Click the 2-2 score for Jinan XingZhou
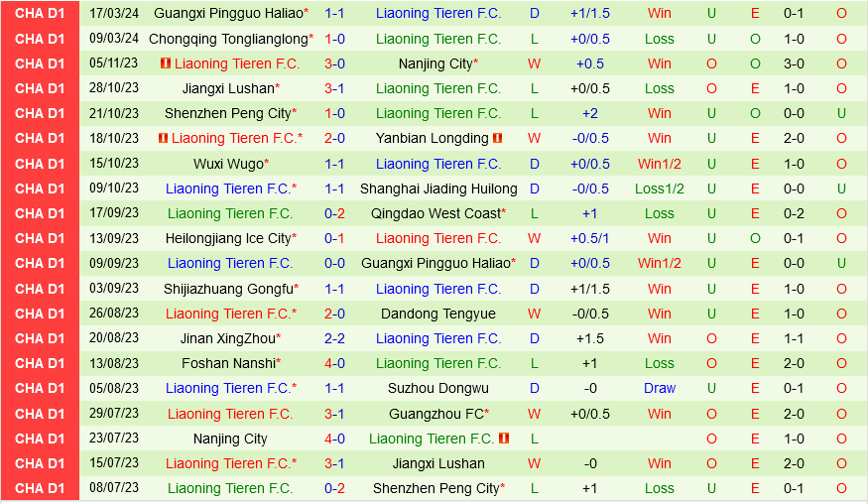868x504 pixels. 334,338
